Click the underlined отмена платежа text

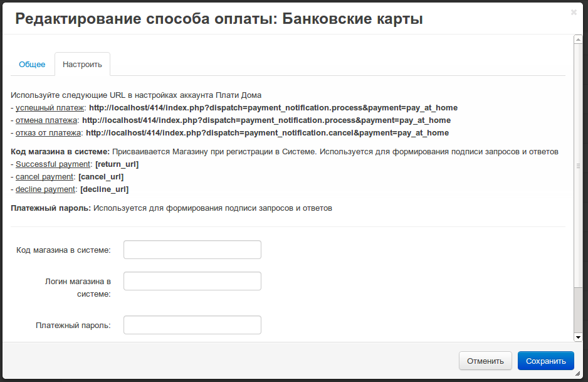[46, 120]
